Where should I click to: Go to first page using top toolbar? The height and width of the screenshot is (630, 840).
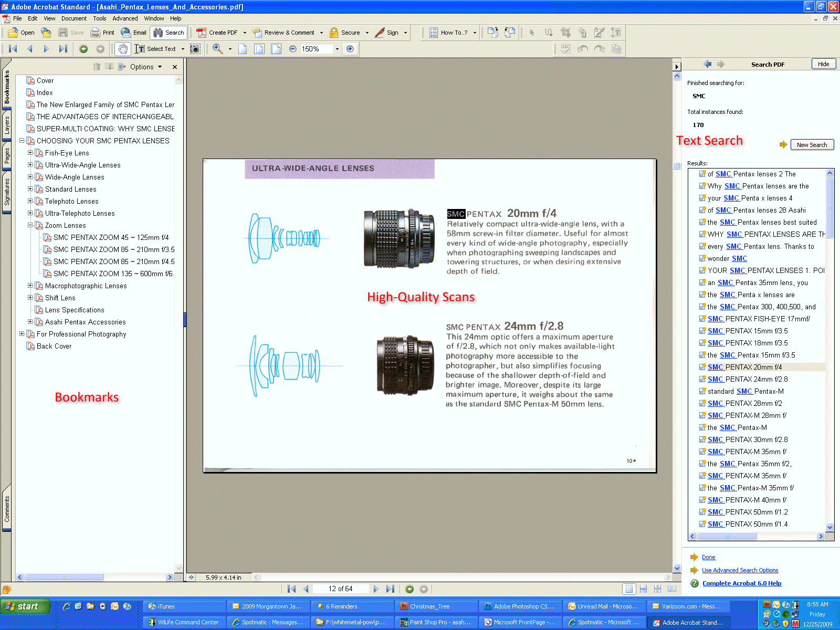point(13,49)
